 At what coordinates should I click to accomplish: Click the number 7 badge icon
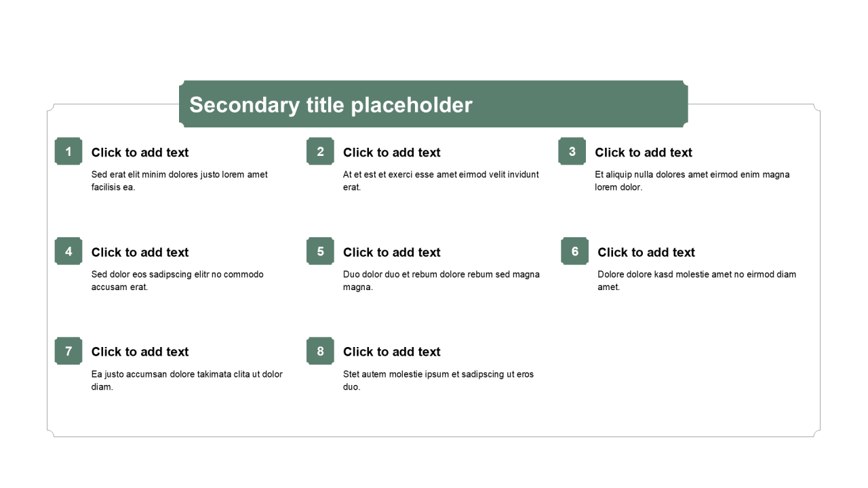[x=68, y=351]
